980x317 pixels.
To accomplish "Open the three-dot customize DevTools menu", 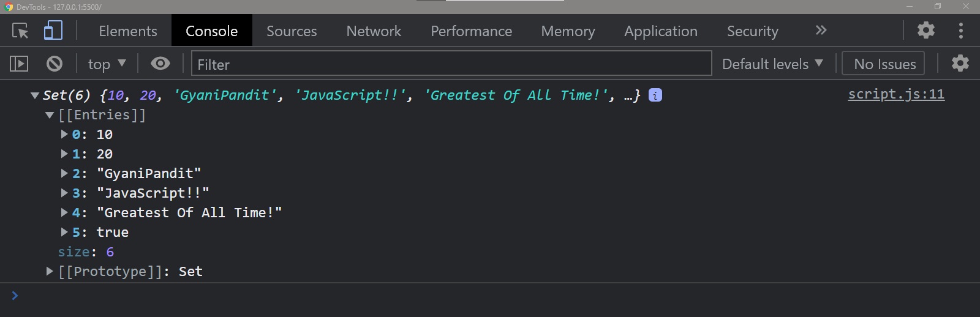I will click(960, 31).
